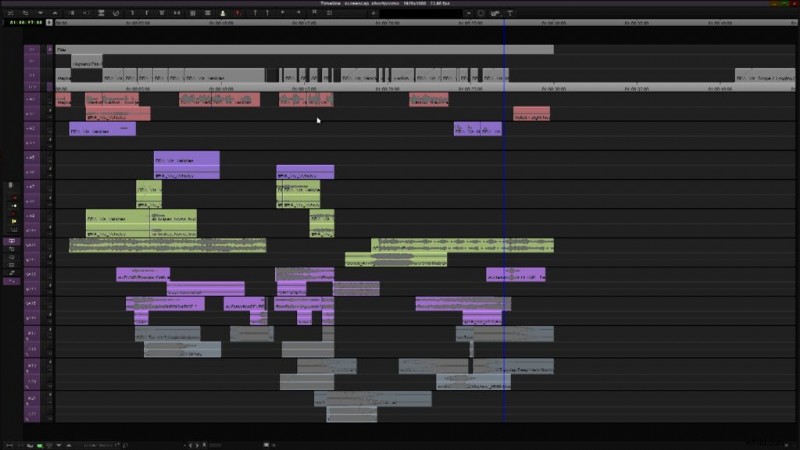Screen dimensions: 800x450
Task: Toggle the monitor button beside the top video track
Action: coord(50,49)
